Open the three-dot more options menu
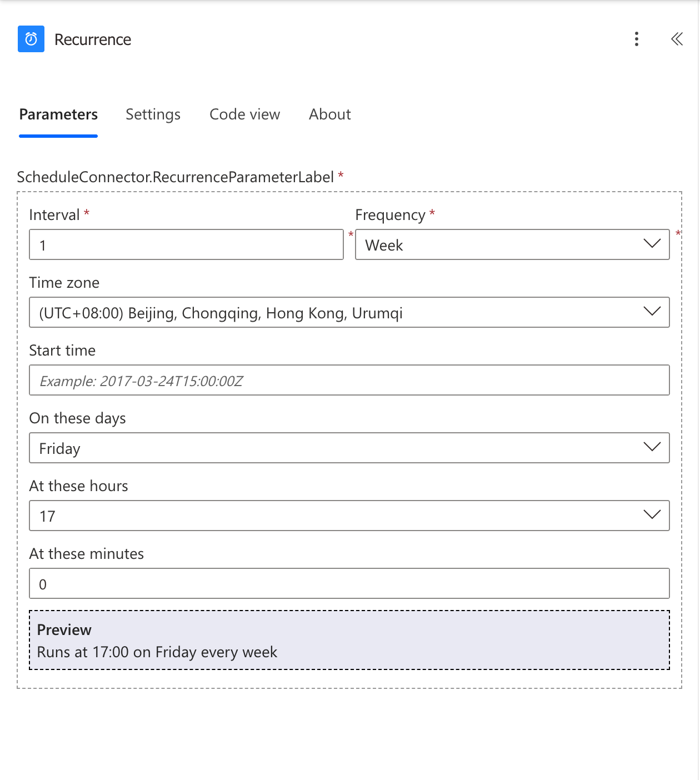 [x=637, y=39]
